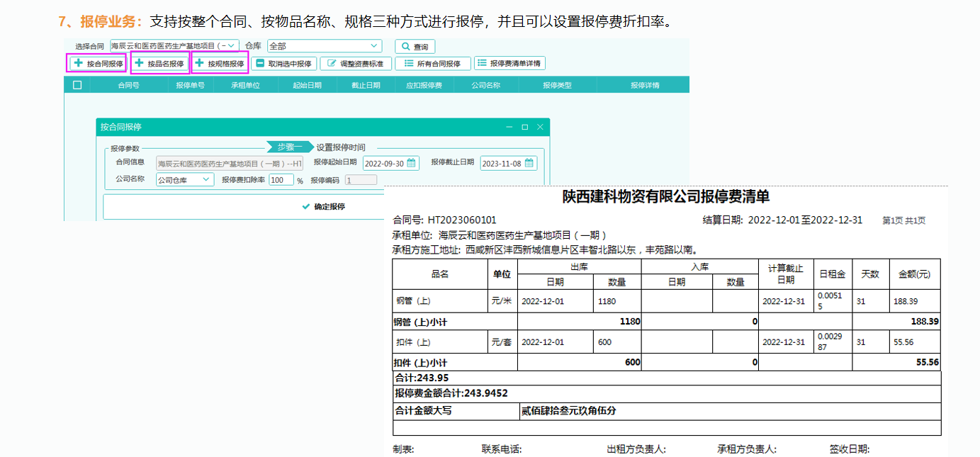Click the 合计:243.95 total row
Screen dimensions: 980x457
point(667,378)
